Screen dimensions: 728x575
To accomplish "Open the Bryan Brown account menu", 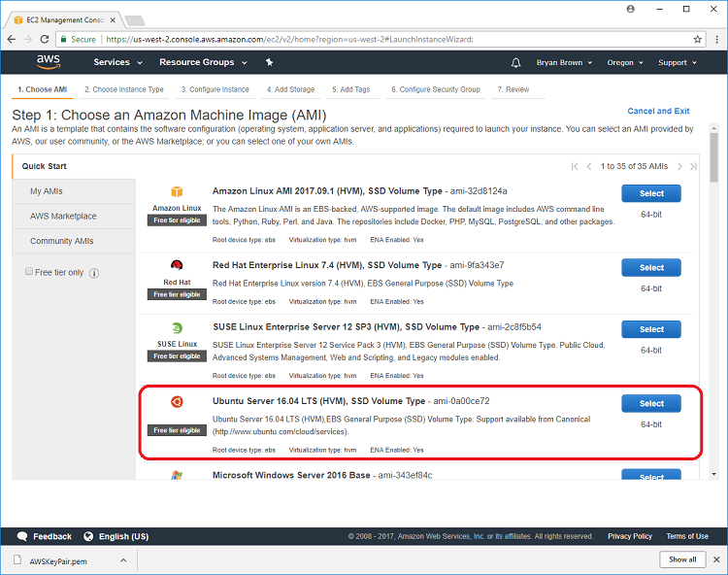I will [x=564, y=63].
